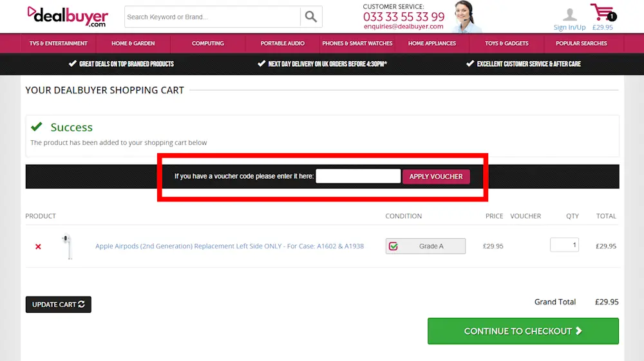Click the enquiries@dealbuyer.com email link
The image size is (644, 361).
coord(403,26)
